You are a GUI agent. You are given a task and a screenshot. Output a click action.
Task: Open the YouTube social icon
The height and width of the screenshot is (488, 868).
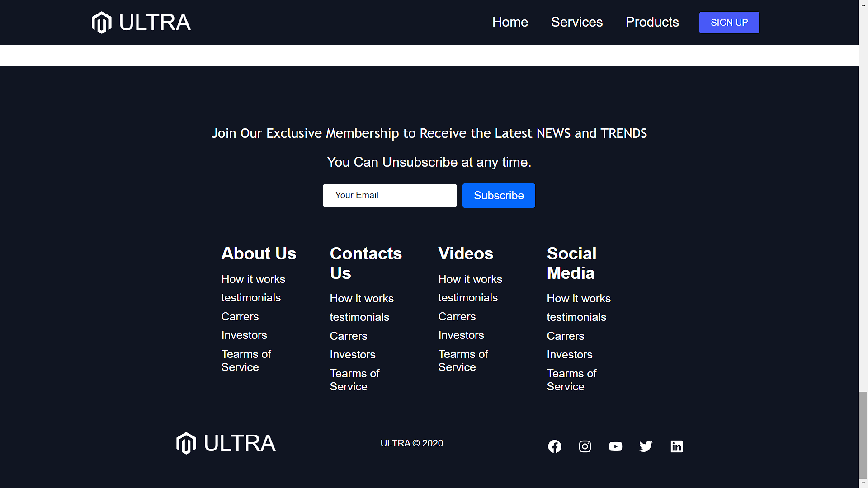tap(615, 446)
